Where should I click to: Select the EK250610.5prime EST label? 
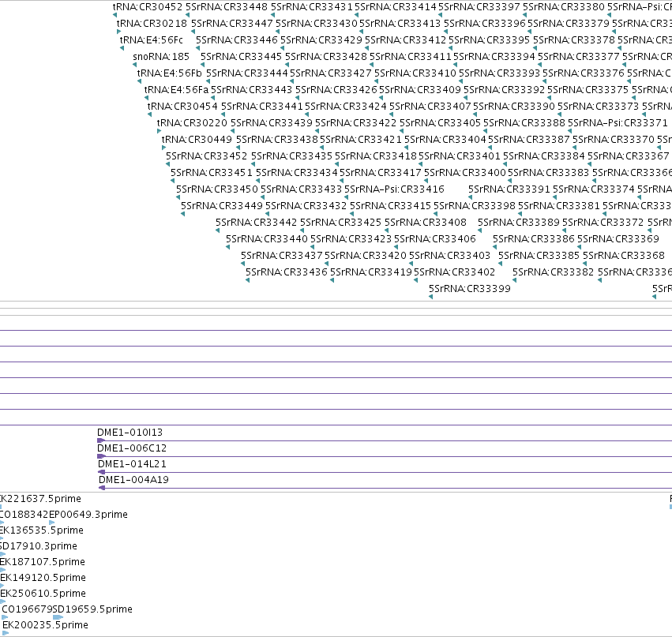tap(43, 594)
